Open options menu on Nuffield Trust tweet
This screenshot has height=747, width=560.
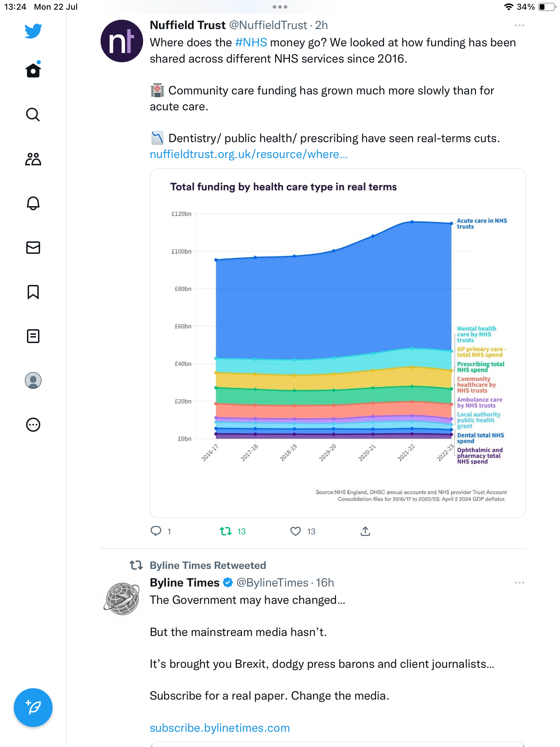pyautogui.click(x=519, y=25)
